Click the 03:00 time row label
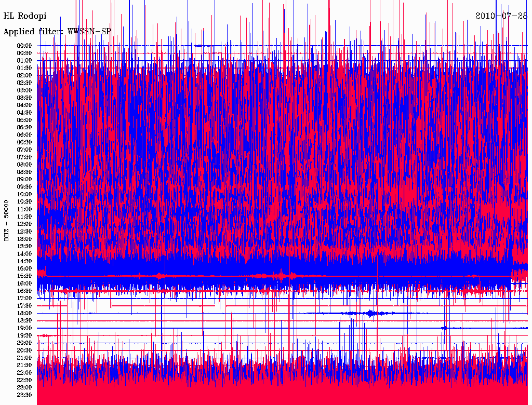Screen dimensions: 532x405 [x=24, y=90]
